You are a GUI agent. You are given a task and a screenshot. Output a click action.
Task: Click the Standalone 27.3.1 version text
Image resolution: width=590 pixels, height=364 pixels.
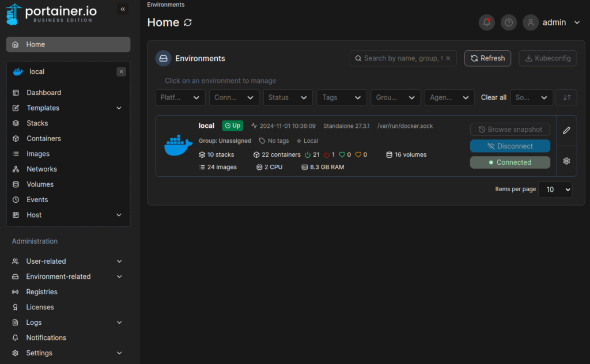pos(346,126)
